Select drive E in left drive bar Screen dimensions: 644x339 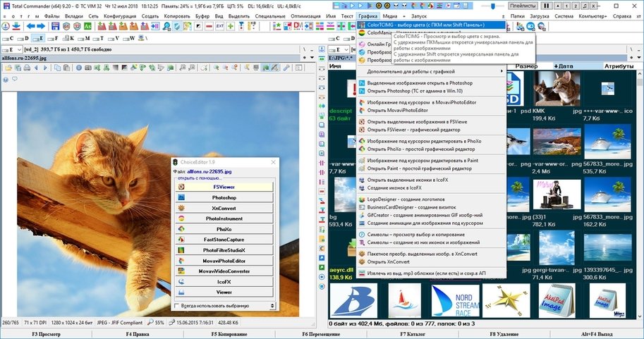pyautogui.click(x=38, y=38)
